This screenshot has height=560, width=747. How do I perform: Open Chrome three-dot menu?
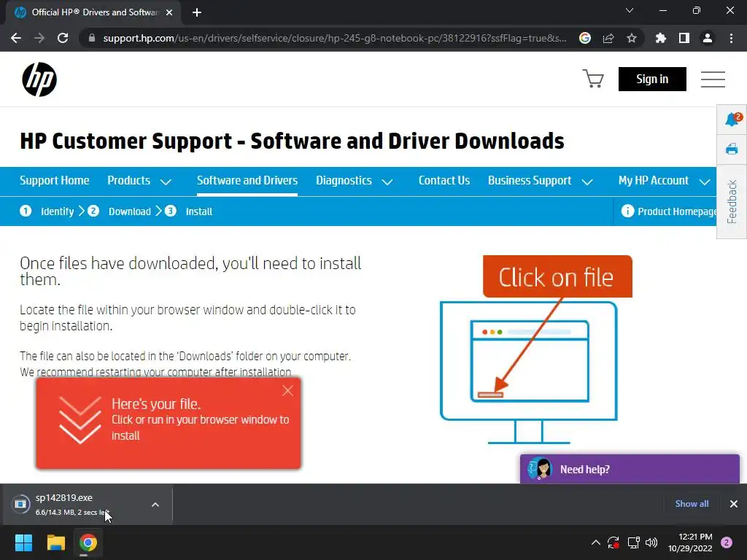click(x=731, y=38)
